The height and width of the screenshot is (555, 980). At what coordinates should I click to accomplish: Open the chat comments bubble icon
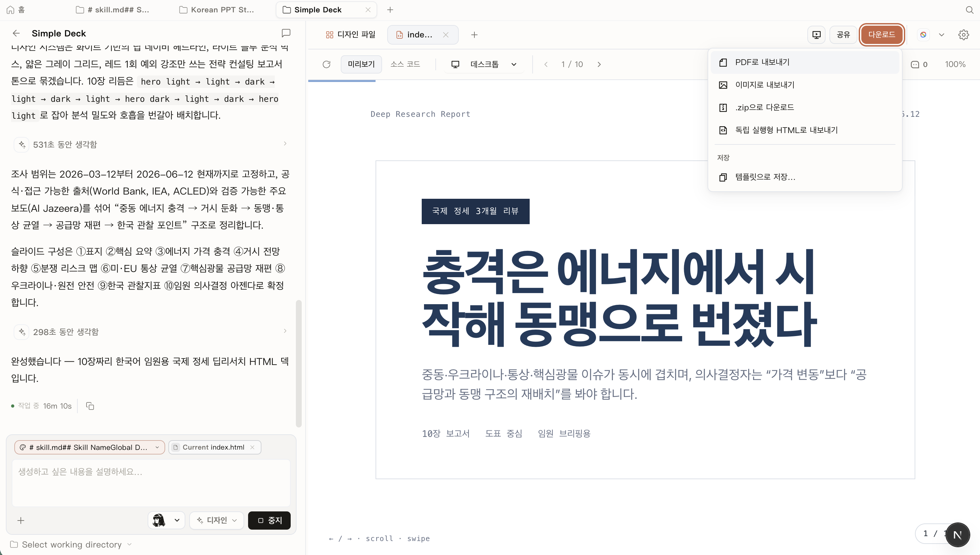click(x=286, y=33)
